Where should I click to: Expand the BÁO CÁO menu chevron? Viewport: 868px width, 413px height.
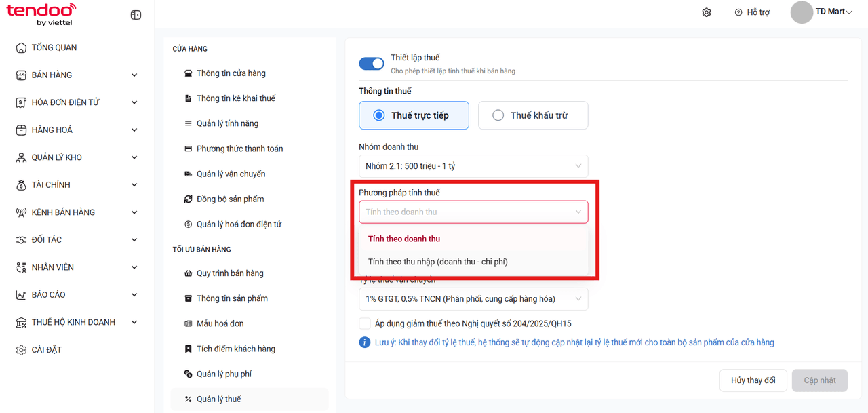point(134,295)
